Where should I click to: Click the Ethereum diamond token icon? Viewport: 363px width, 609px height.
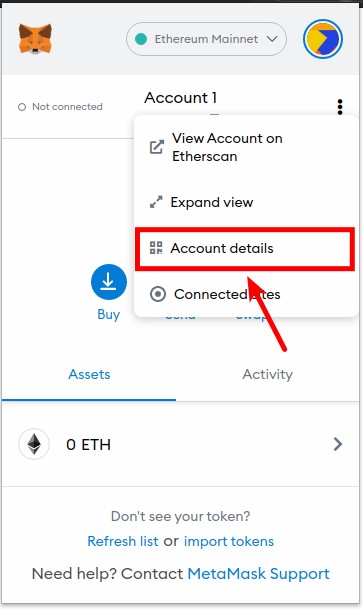pos(34,444)
